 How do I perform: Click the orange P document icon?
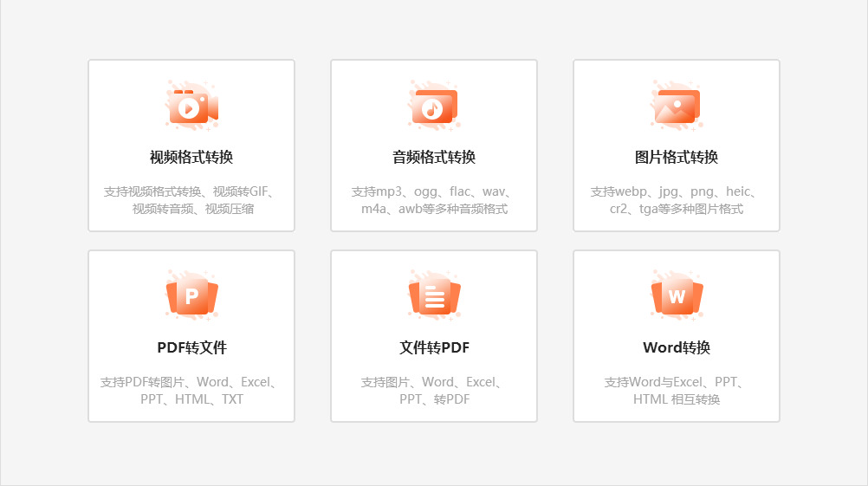[191, 295]
